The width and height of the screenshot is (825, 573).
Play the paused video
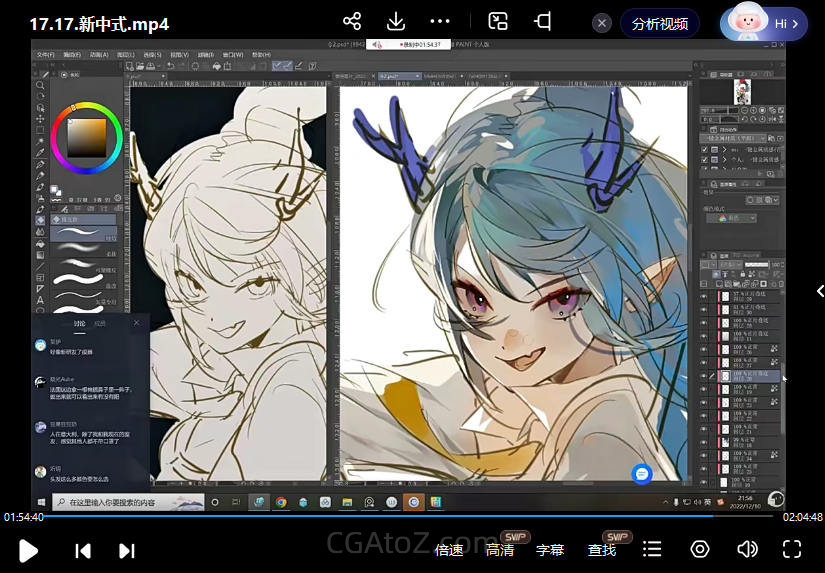(x=29, y=550)
